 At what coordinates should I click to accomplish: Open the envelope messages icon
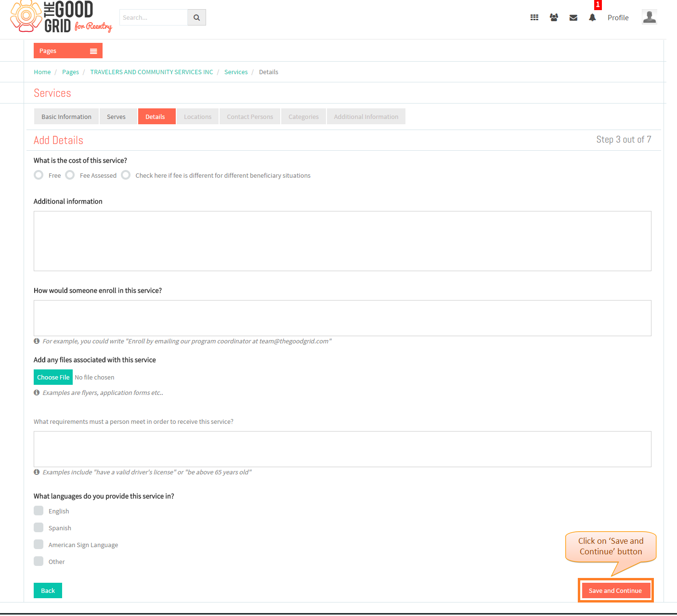[x=573, y=18]
